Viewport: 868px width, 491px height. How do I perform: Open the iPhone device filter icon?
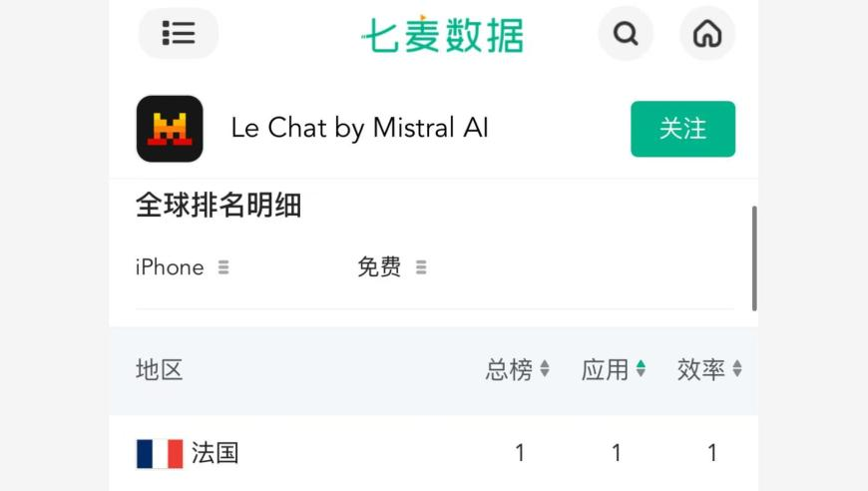click(x=223, y=267)
